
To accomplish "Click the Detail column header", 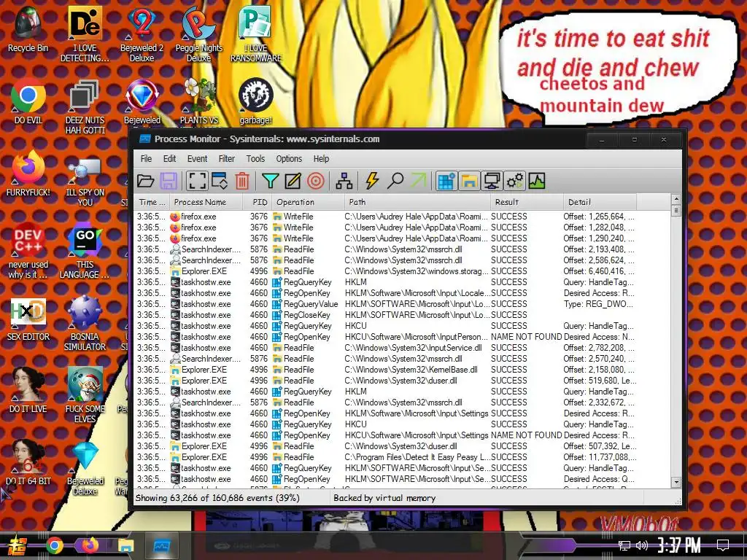I will click(x=600, y=202).
